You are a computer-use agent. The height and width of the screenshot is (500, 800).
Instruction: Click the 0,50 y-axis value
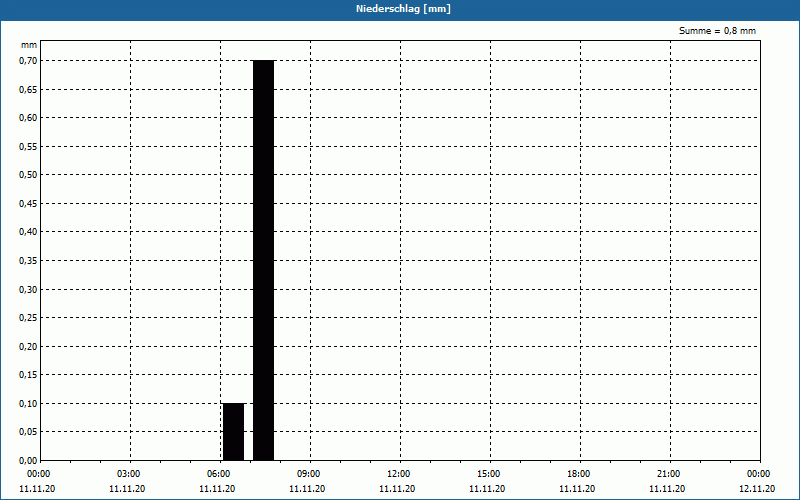pos(28,175)
